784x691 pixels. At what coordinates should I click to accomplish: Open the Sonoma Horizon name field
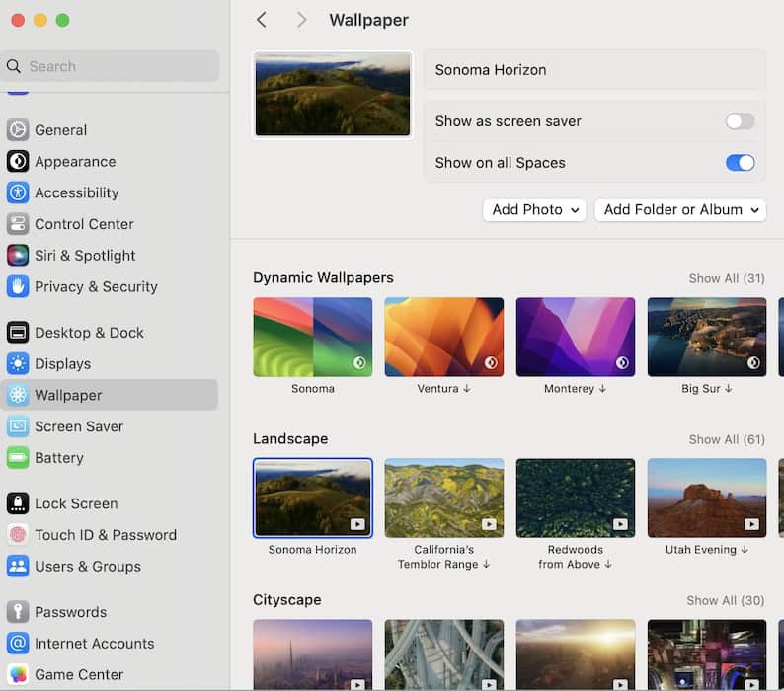[x=594, y=70]
